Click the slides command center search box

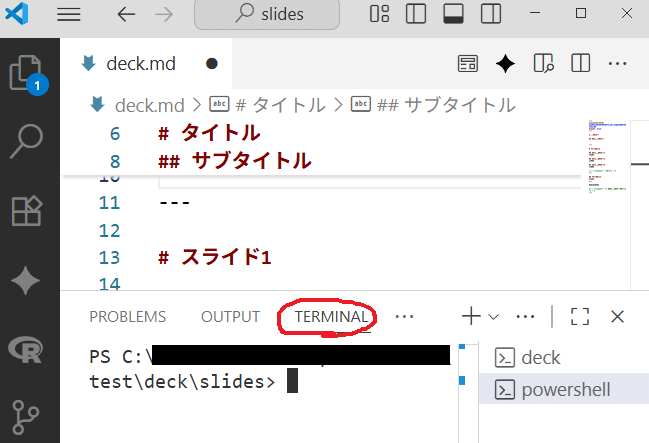[267, 14]
